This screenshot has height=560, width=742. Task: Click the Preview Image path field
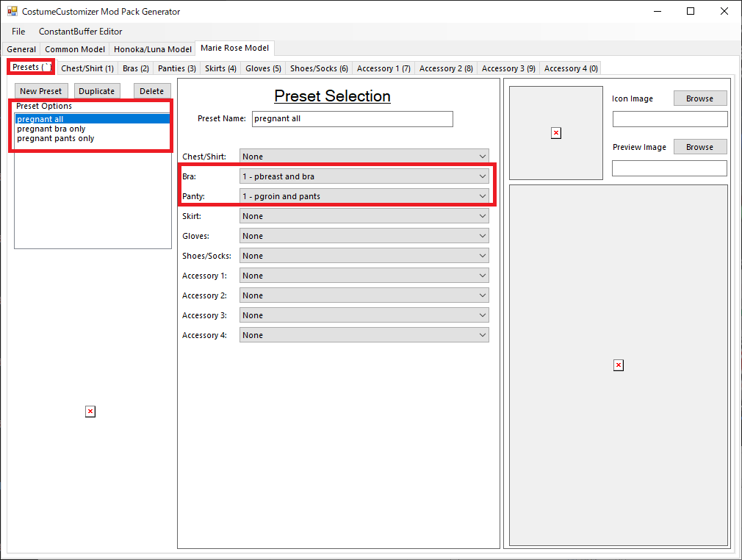tap(669, 168)
